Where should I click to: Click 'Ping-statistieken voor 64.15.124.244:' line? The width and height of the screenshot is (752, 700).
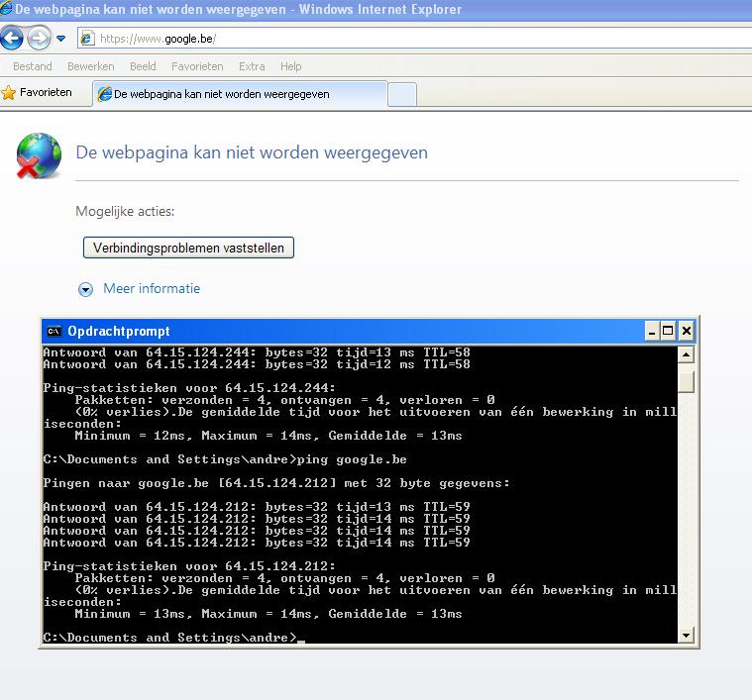[x=189, y=387]
